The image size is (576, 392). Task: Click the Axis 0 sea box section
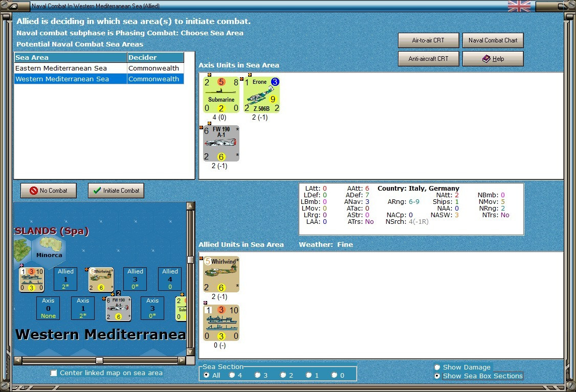click(x=48, y=308)
